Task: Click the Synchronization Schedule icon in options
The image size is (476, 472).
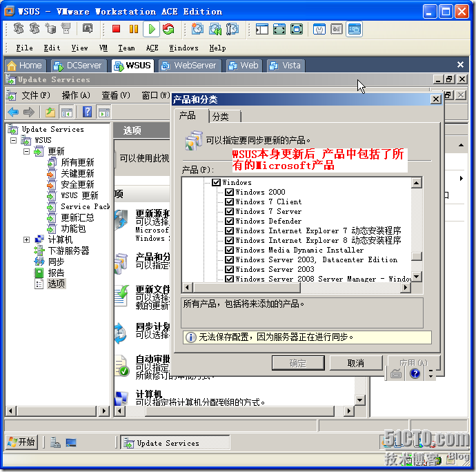Action: 121,333
